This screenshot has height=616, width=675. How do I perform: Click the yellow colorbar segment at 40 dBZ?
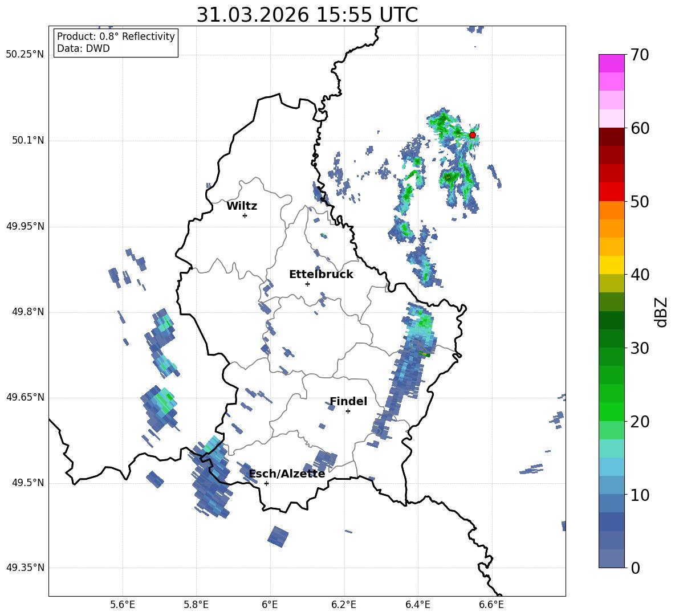pos(612,265)
